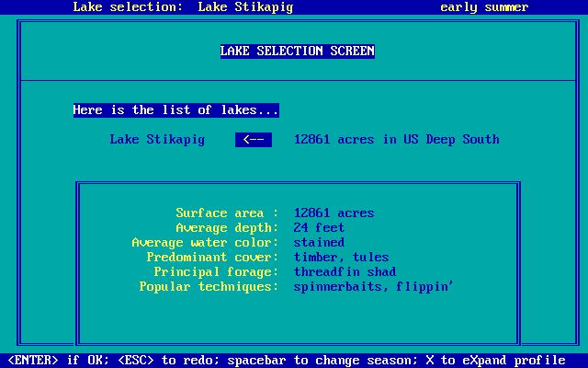
Task: Click the 'Average water color:' label
Action: 205,243
